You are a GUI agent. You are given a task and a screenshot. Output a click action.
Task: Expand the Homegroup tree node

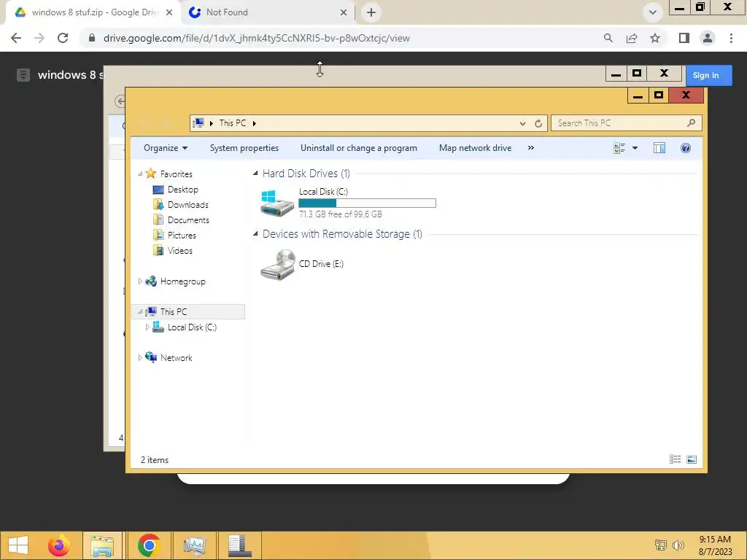[140, 281]
